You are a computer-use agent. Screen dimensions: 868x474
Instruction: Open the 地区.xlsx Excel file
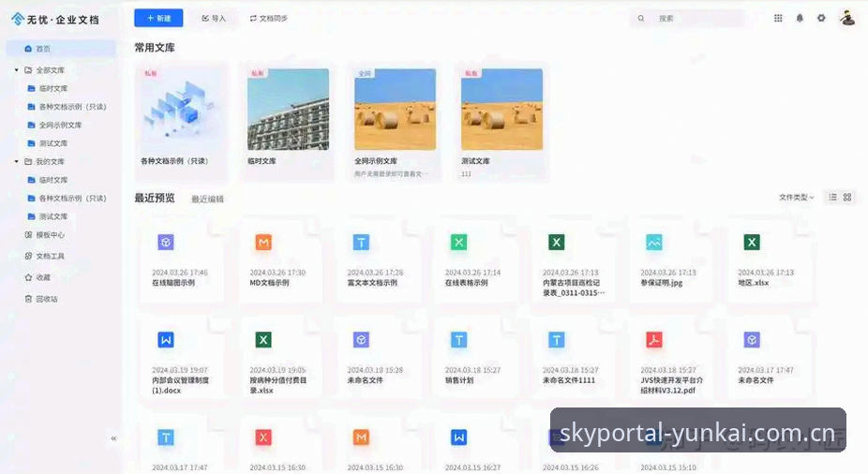tap(769, 262)
